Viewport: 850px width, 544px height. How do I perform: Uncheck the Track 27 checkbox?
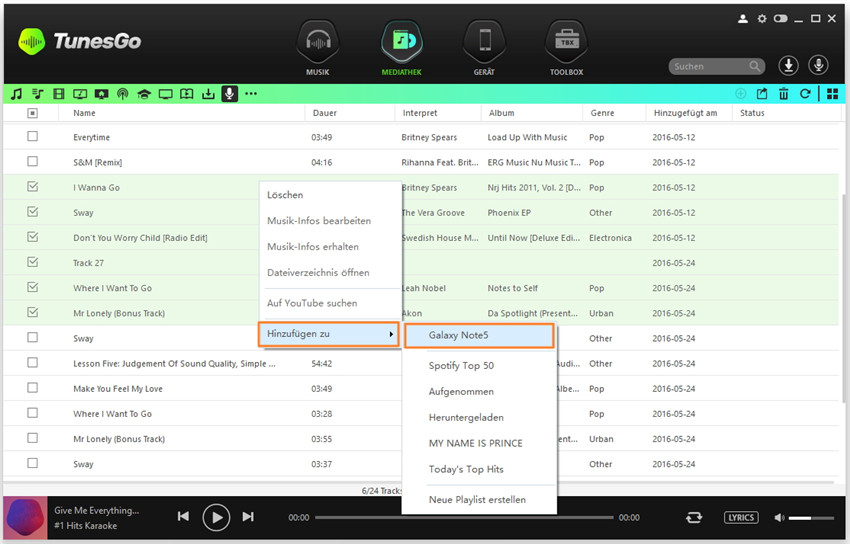point(33,262)
